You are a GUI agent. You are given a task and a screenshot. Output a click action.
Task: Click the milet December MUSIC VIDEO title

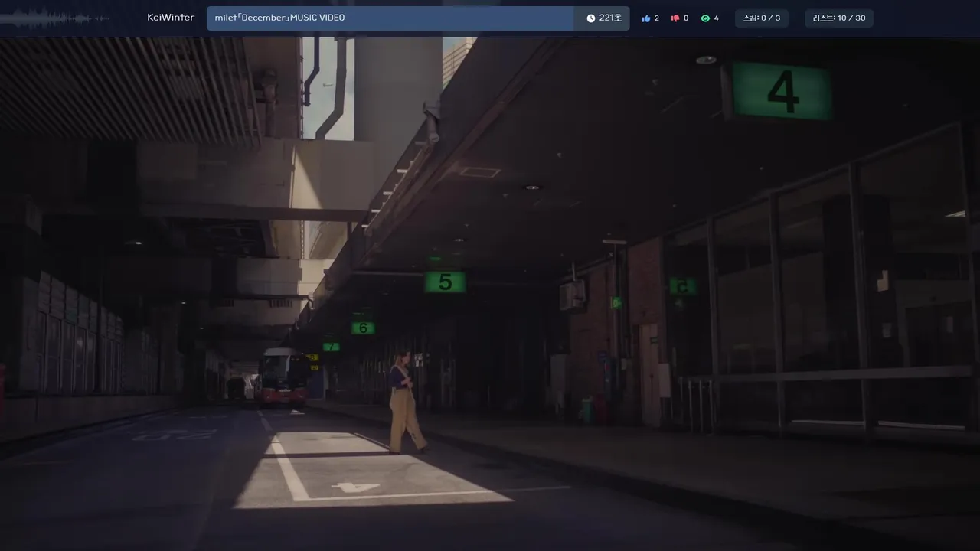coord(279,18)
